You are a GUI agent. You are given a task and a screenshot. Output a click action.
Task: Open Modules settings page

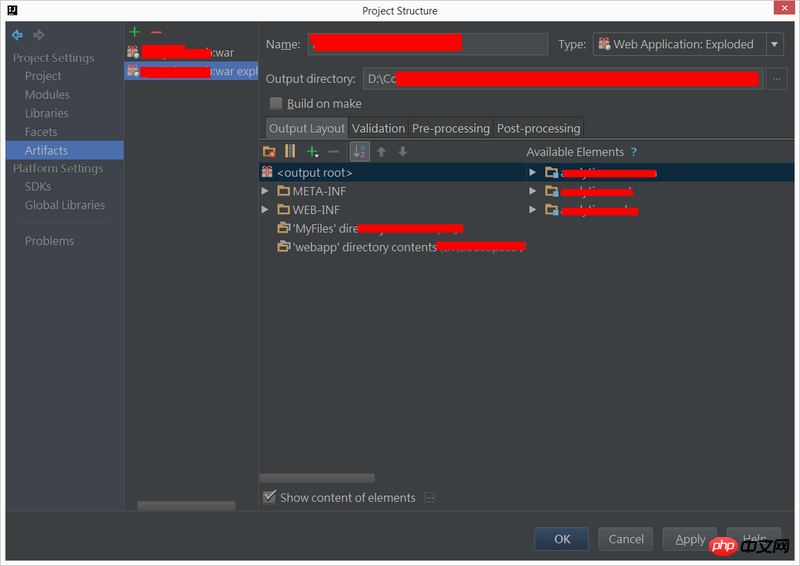coord(47,94)
